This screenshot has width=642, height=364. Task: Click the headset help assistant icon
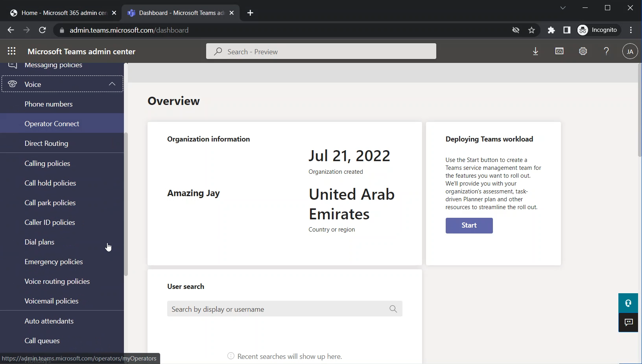tap(628, 303)
